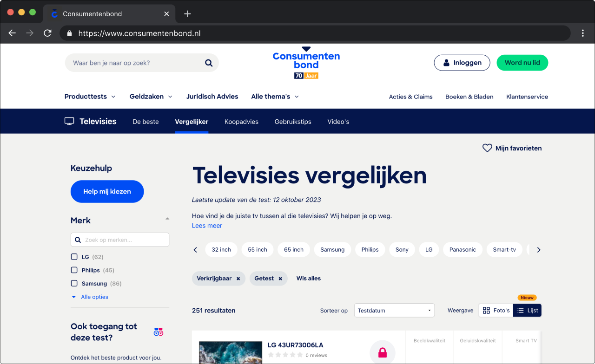Click the television monitor icon beside Televisies

69,121
